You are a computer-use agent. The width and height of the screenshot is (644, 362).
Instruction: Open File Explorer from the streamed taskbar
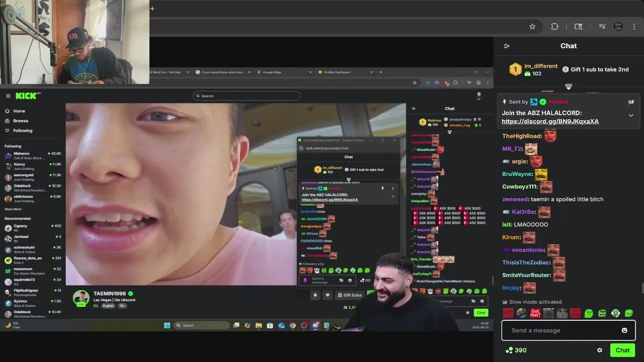tap(259, 325)
